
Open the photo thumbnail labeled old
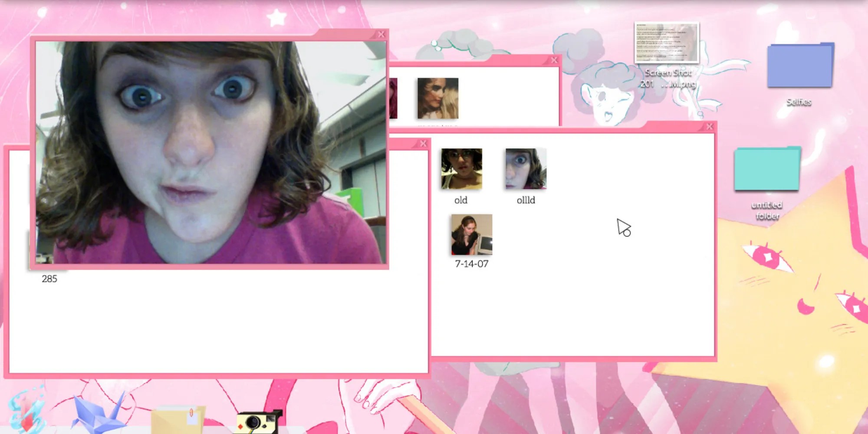(461, 169)
